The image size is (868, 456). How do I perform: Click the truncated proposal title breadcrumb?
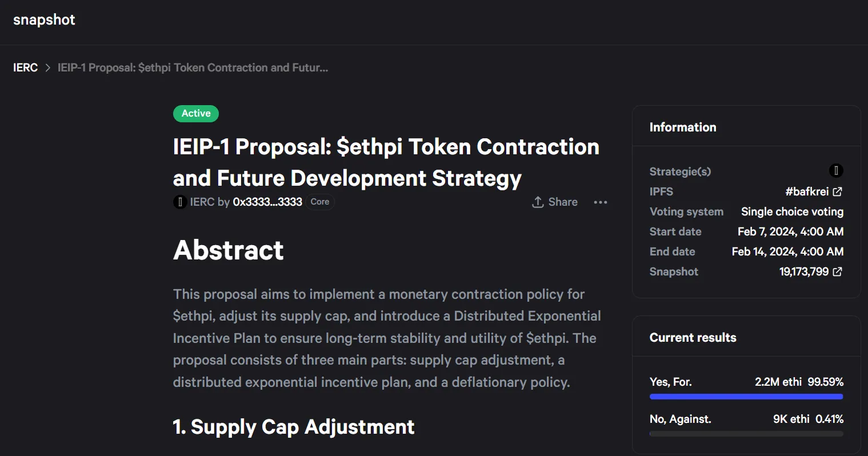193,67
